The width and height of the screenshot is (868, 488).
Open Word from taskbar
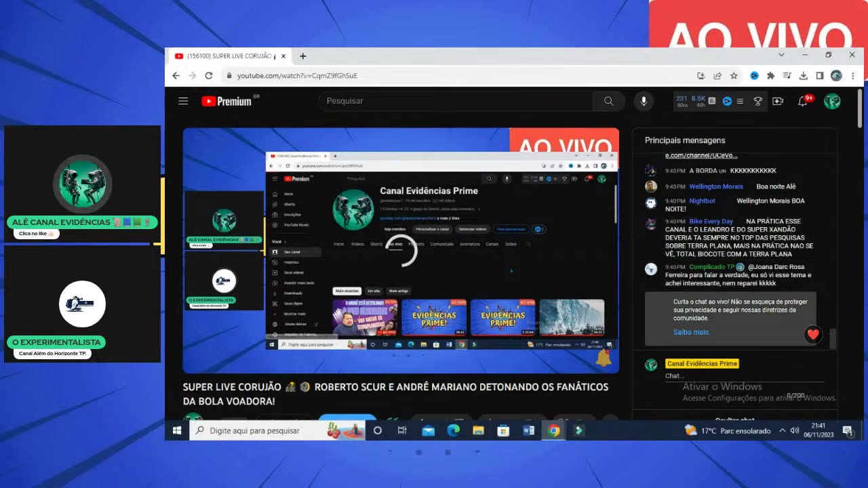[x=529, y=430]
